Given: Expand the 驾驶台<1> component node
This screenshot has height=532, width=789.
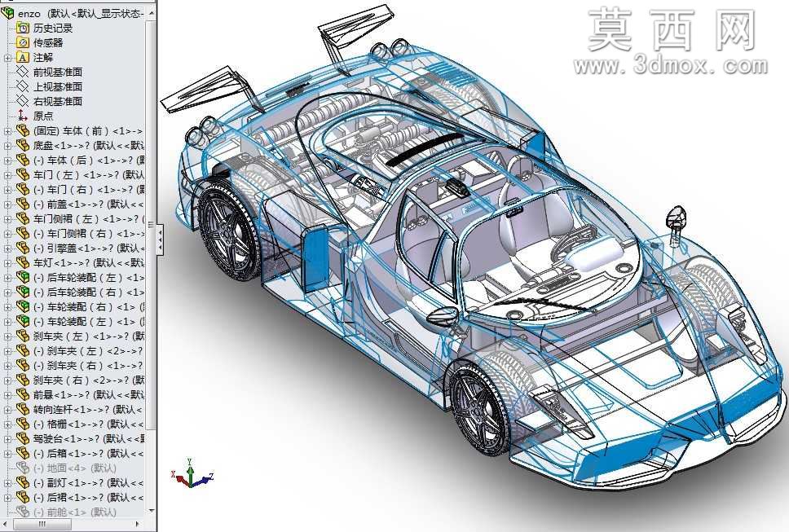Looking at the screenshot, I should [x=7, y=439].
